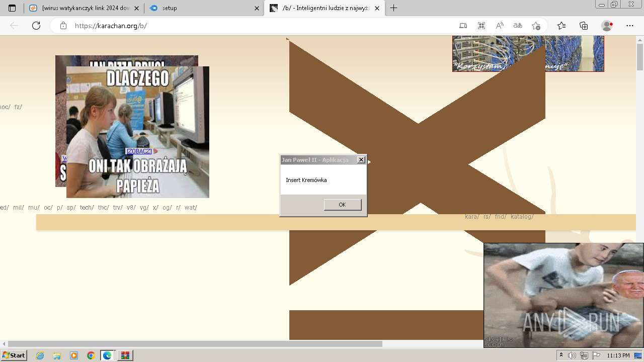This screenshot has height=362, width=644.
Task: Go to the mil/ board link
Action: [x=19, y=208]
